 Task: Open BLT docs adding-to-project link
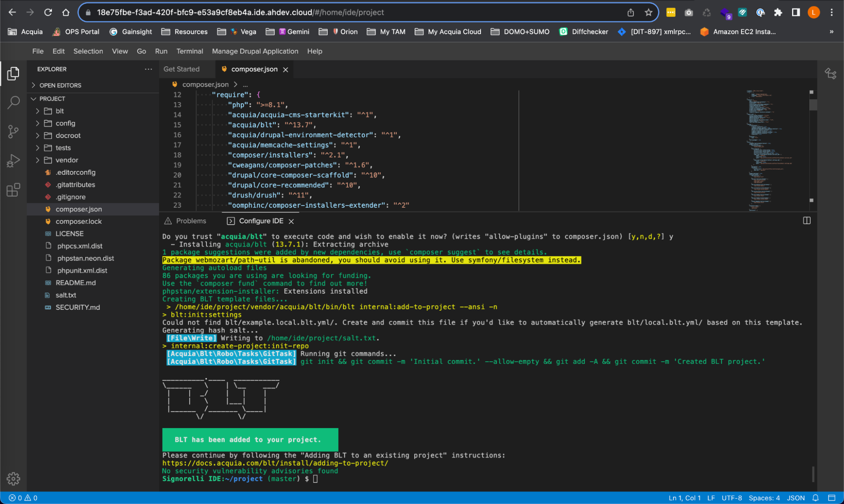275,463
